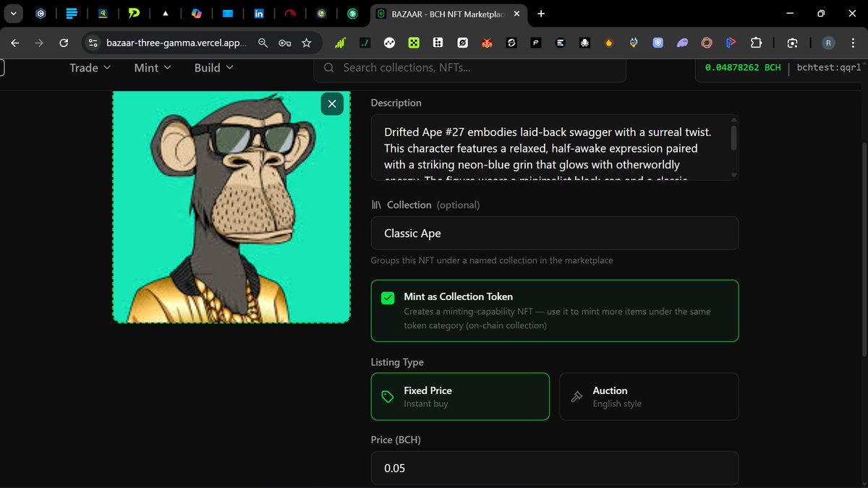Open the MetaMask fox extension
This screenshot has width=868, height=488.
click(487, 43)
